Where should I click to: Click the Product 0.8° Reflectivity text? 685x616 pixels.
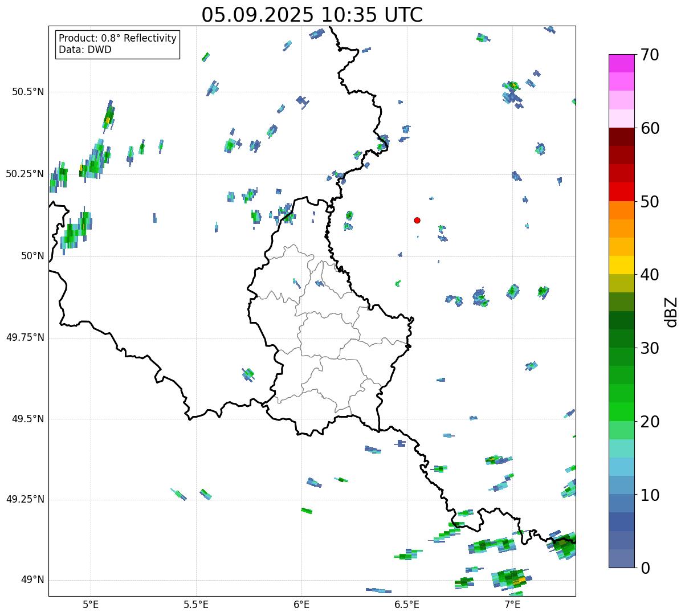117,38
